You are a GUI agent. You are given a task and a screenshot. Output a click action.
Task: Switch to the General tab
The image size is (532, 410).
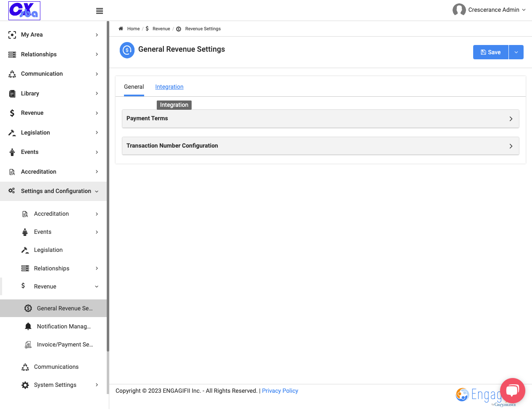pyautogui.click(x=134, y=87)
